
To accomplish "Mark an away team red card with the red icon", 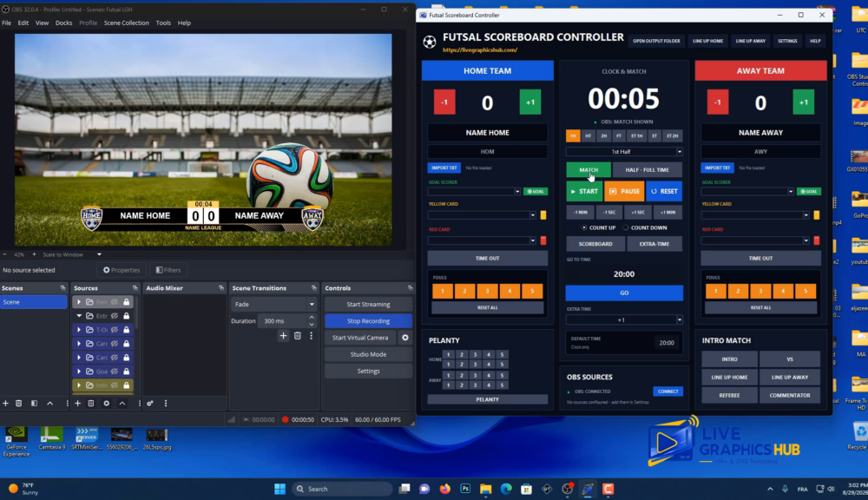I will [817, 240].
